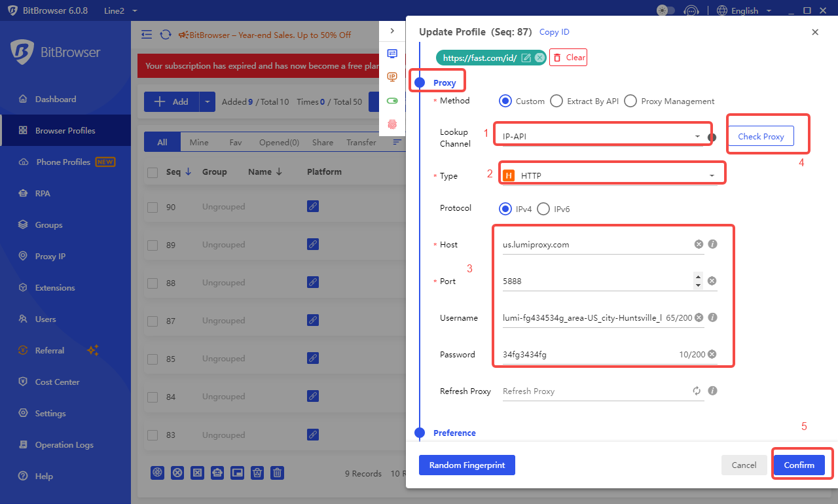Screen dimensions: 838x504
Task: Sort the table by Seq column
Action: coord(179,171)
